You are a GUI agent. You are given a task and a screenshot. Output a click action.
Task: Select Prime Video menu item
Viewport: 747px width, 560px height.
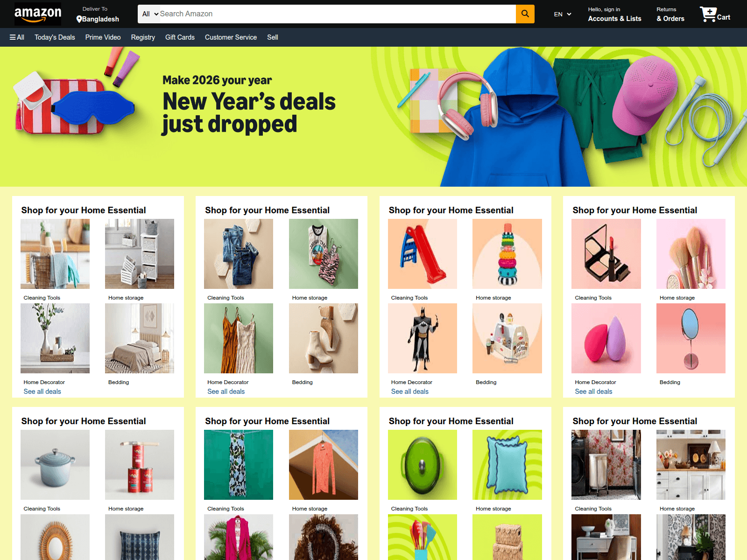pyautogui.click(x=103, y=37)
